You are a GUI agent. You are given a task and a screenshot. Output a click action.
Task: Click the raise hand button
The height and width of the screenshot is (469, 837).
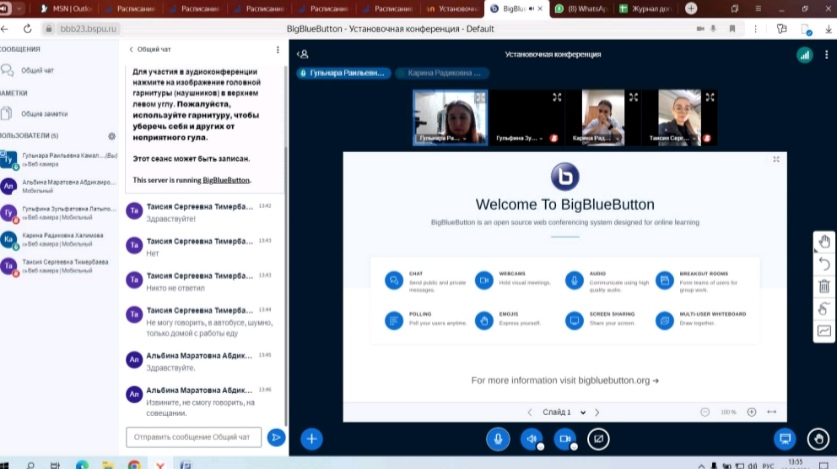pyautogui.click(x=819, y=439)
